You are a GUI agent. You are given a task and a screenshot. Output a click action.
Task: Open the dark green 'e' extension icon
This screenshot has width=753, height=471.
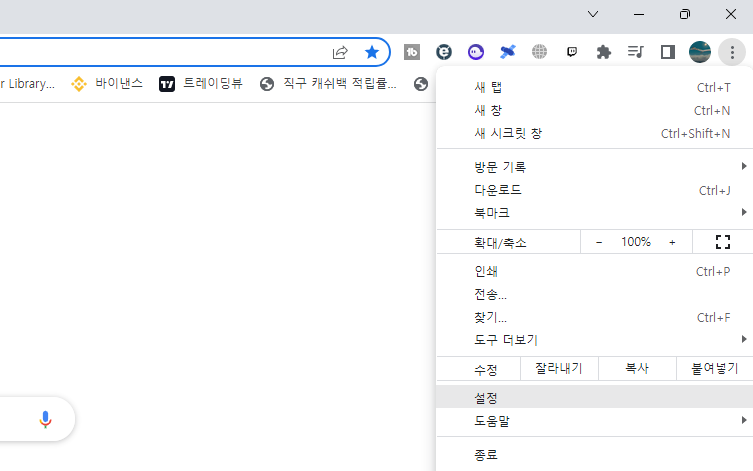click(444, 52)
